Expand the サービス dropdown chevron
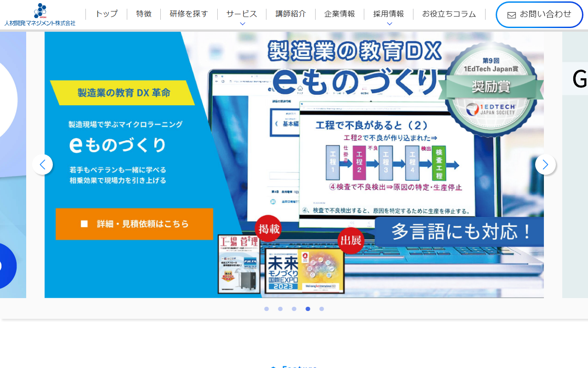The height and width of the screenshot is (368, 588). [x=243, y=24]
